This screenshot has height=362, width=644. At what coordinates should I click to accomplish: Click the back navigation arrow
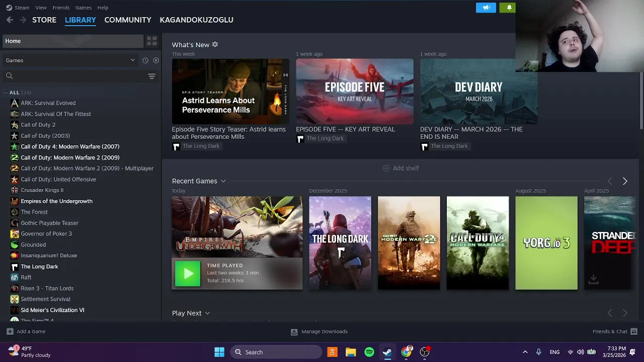(x=10, y=20)
